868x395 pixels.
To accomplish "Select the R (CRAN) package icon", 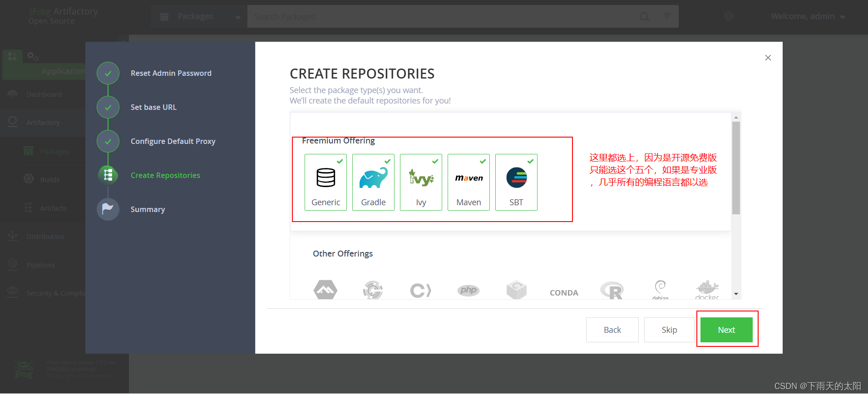I will click(x=612, y=290).
